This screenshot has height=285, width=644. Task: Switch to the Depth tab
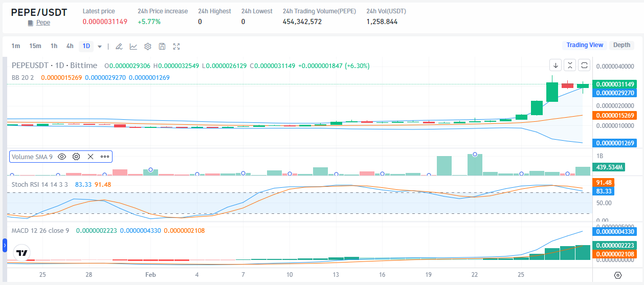point(621,45)
